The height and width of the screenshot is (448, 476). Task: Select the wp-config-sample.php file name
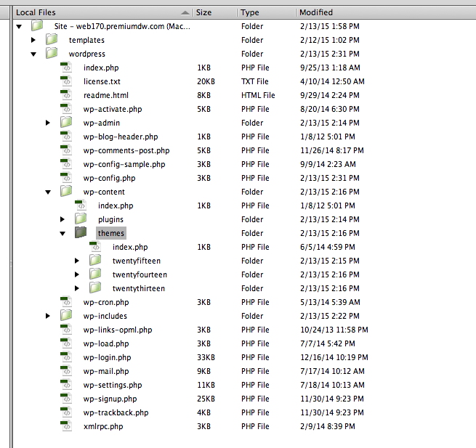pos(124,164)
